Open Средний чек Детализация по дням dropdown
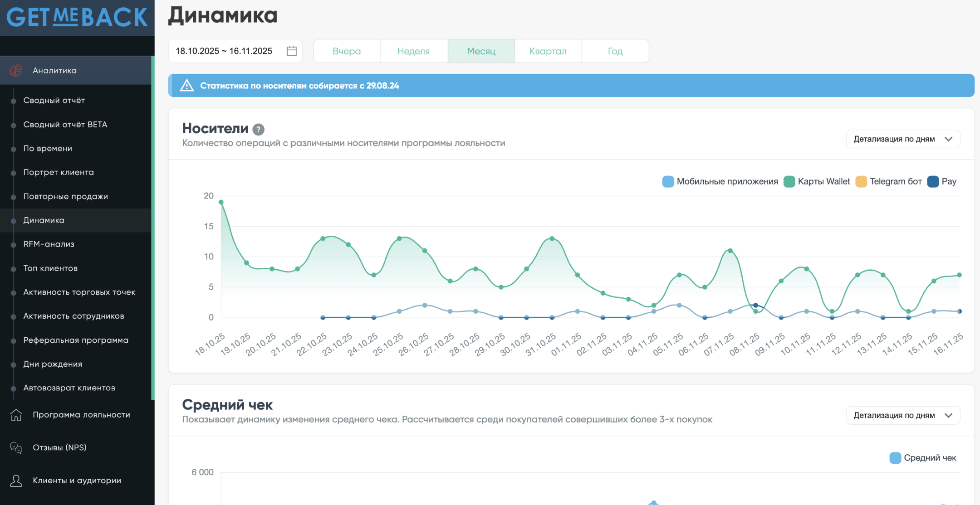This screenshot has width=980, height=505. (902, 415)
